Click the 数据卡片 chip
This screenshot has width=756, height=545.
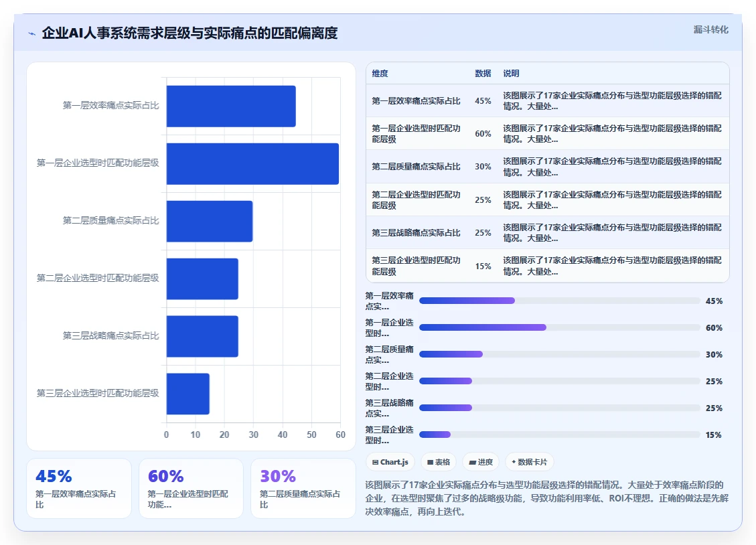pos(530,462)
